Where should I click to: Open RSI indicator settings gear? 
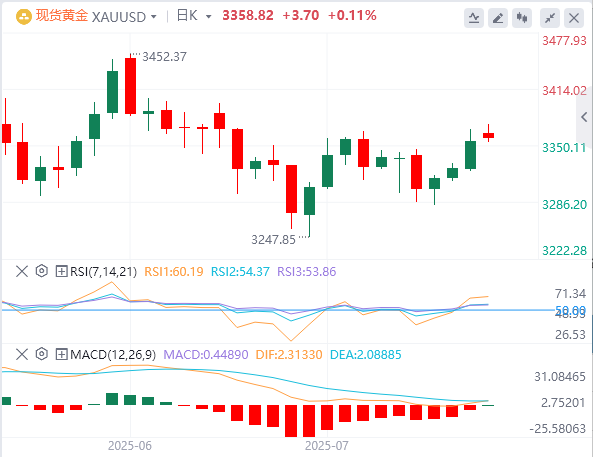pos(42,271)
